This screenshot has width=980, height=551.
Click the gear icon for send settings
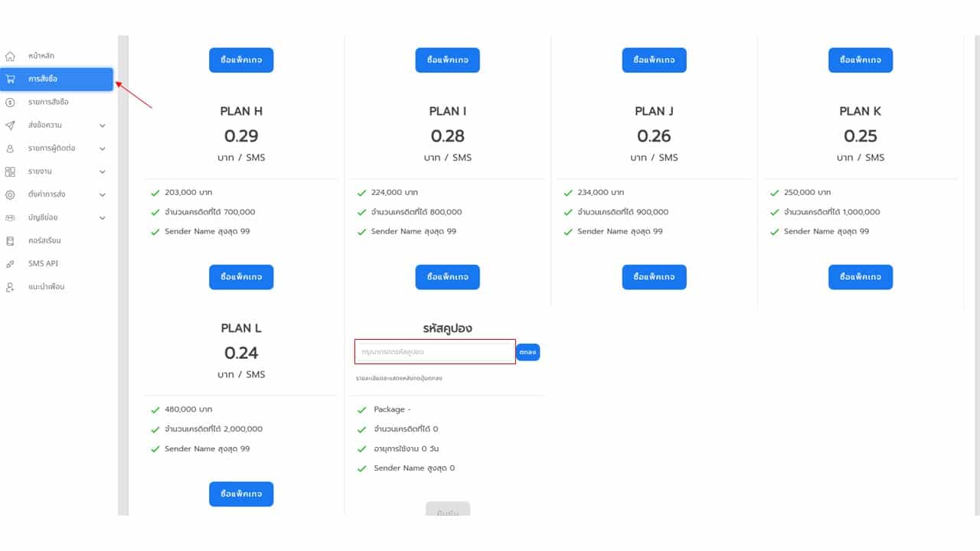click(10, 194)
